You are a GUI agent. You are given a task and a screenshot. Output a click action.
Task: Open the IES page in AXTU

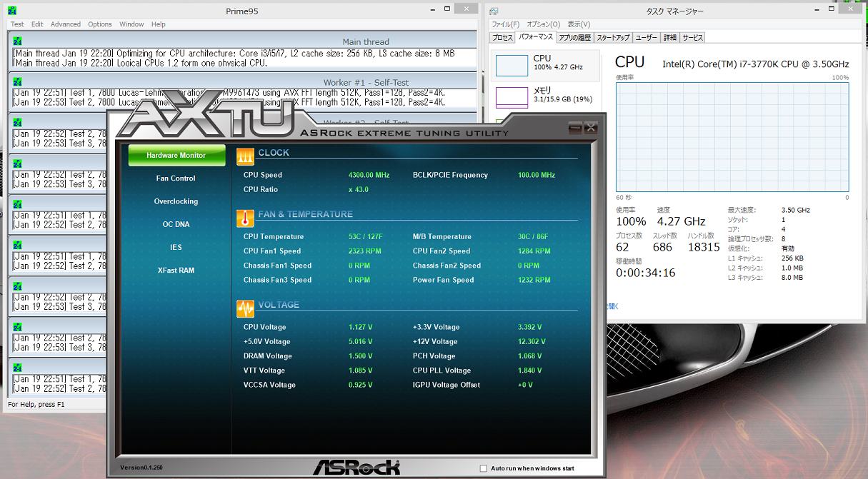click(176, 247)
